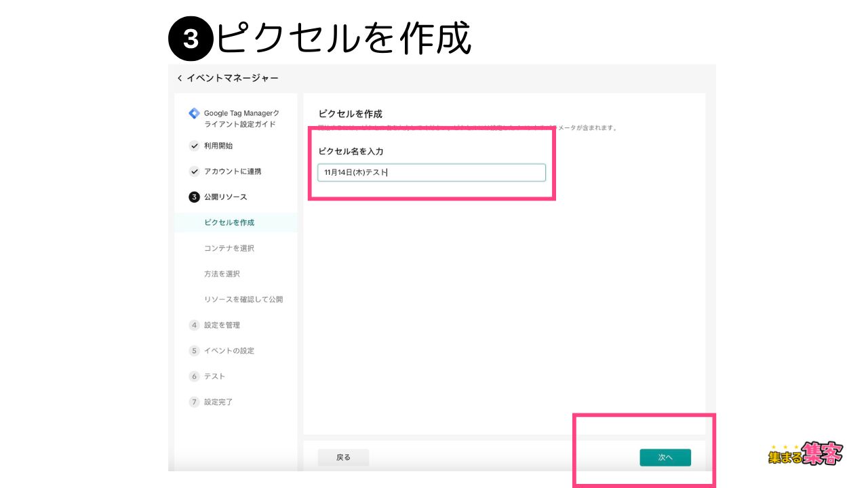
Task: Click the 戻る button
Action: tap(343, 457)
